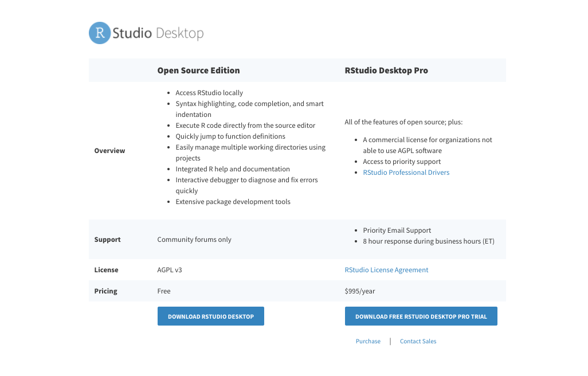
Task: Click 'A commercial license for organizations' bullet
Action: click(428, 145)
